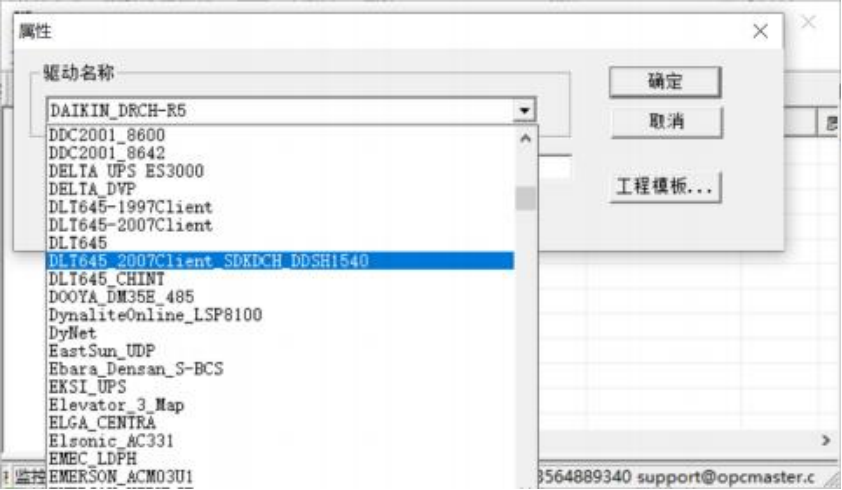842x490 pixels.
Task: Click support@opcmaster status bar text
Action: (725, 477)
